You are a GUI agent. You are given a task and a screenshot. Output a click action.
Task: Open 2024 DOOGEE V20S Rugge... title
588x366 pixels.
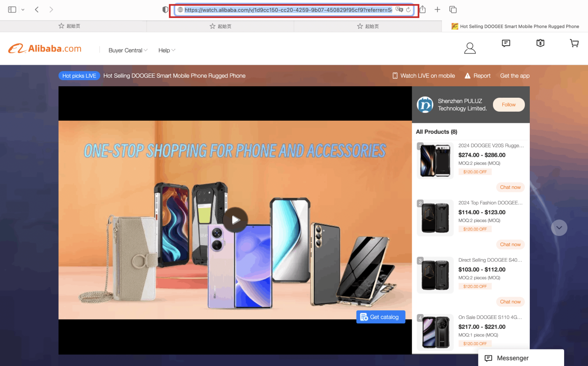[x=491, y=146]
